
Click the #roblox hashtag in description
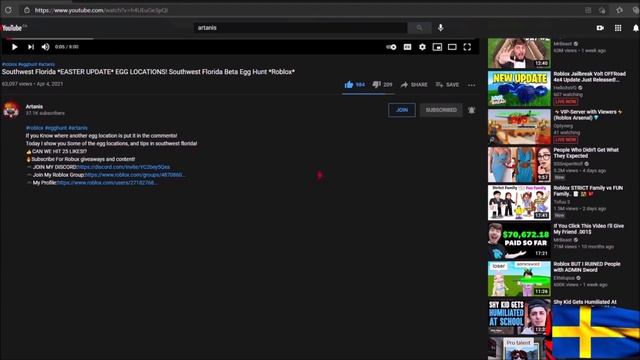pos(34,128)
